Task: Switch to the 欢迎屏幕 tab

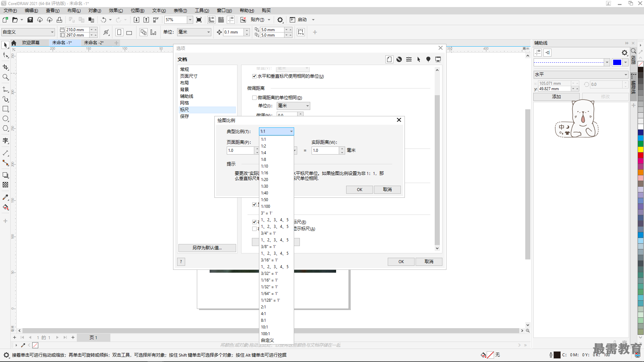Action: pyautogui.click(x=31, y=43)
